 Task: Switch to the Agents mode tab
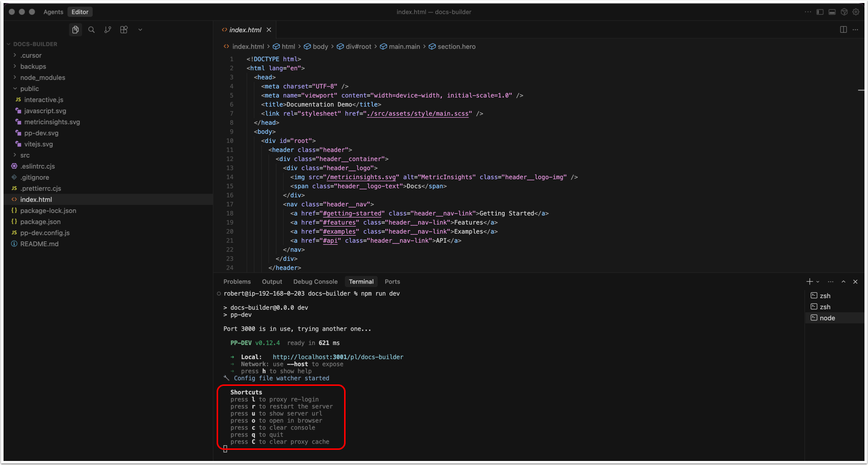coord(53,12)
